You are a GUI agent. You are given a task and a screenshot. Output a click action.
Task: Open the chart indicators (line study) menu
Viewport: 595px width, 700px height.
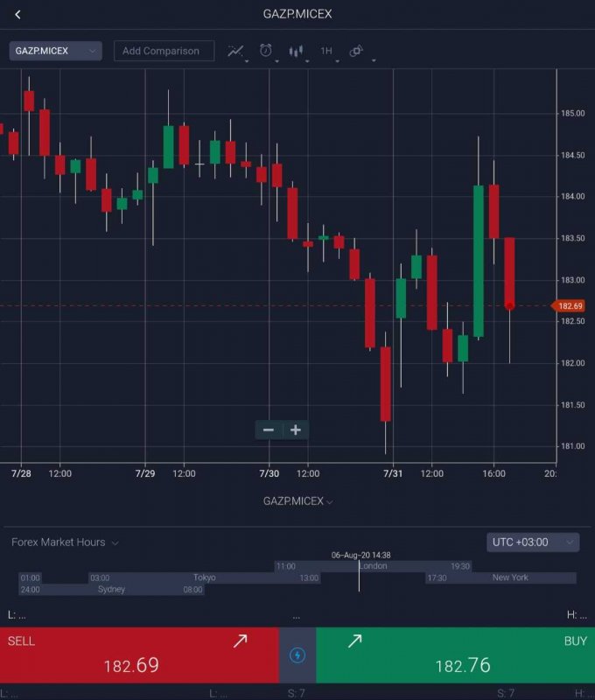click(x=236, y=51)
